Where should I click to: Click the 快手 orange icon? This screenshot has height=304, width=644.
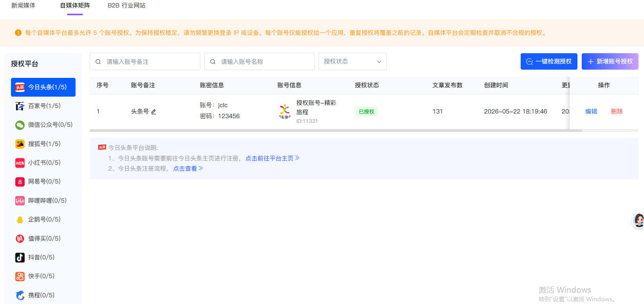click(20, 276)
